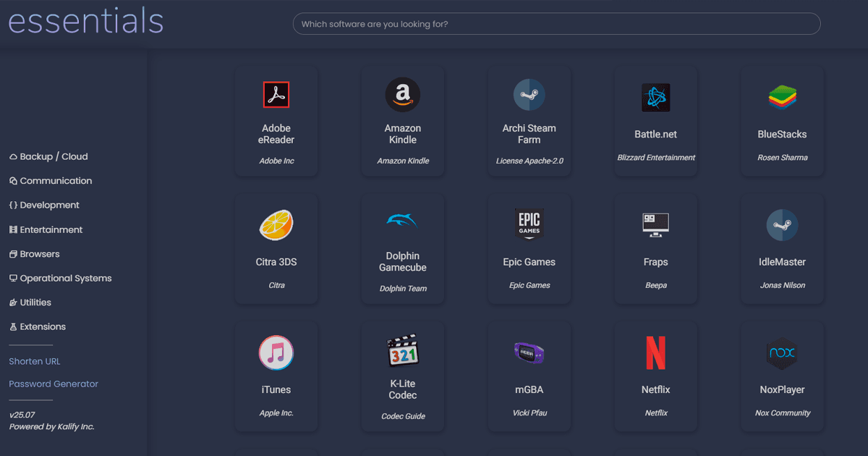Open the Battle.net app icon

click(x=655, y=98)
